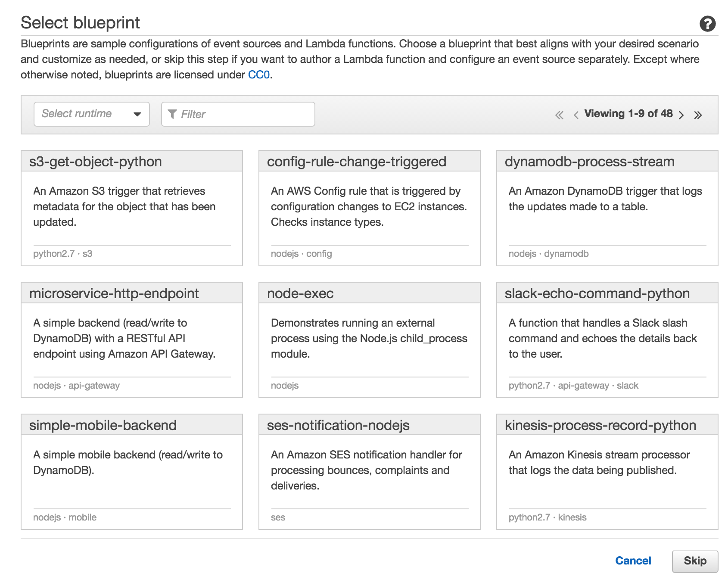
Task: Click the 'nodejs · api-gateway' tag text
Action: point(77,386)
